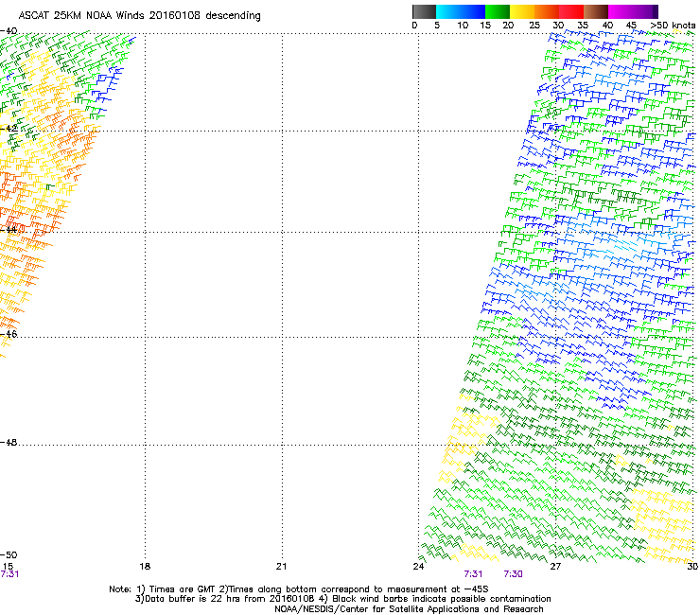Viewport: 700px width, 615px height.
Task: Click the '-40' latitude axis label
Action: tap(9, 31)
